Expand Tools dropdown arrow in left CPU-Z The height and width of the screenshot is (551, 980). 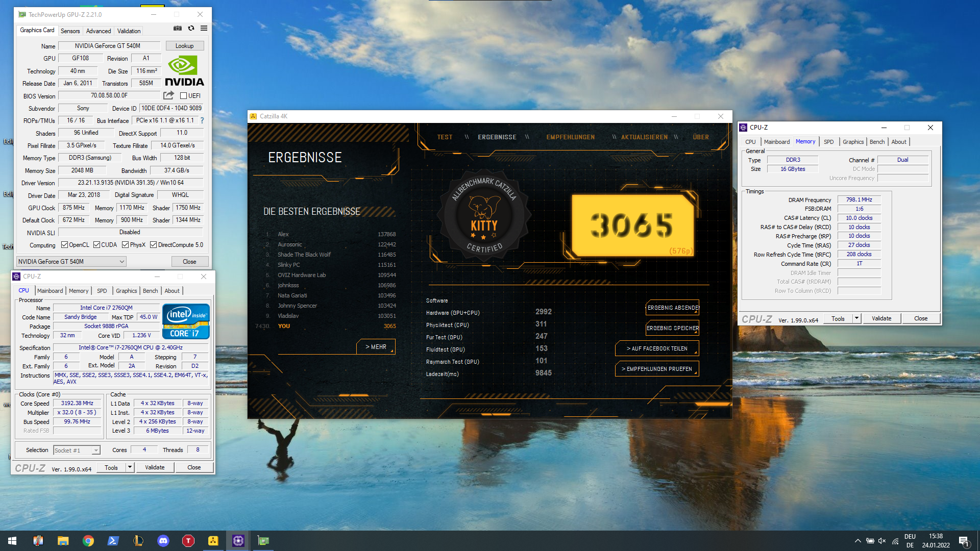130,467
